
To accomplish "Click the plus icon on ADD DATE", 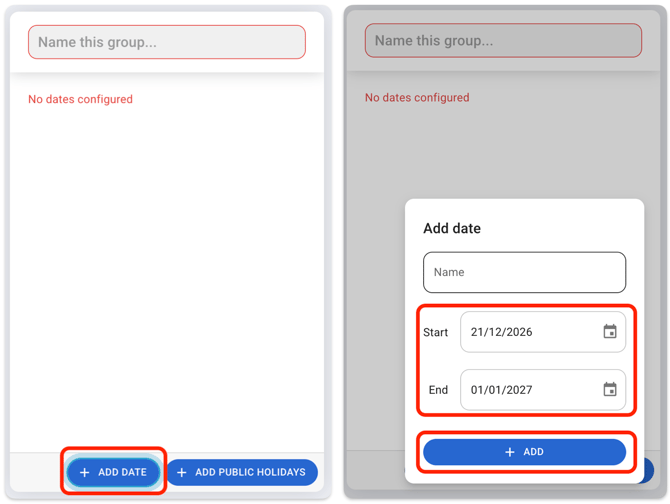I will pyautogui.click(x=85, y=472).
